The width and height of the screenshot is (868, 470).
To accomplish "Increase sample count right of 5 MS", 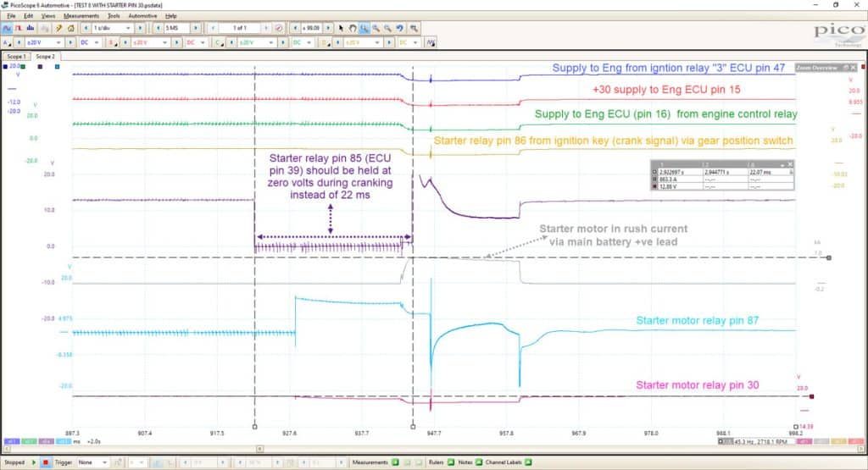I will click(196, 28).
